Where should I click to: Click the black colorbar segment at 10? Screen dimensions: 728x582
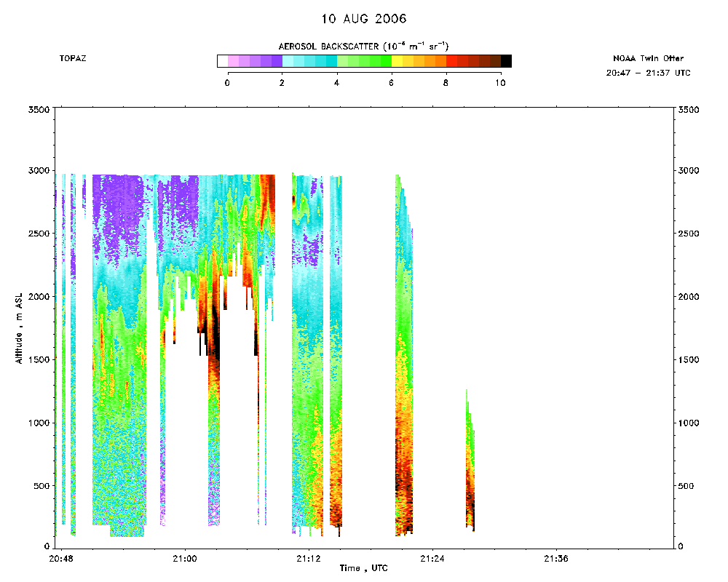tap(506, 61)
